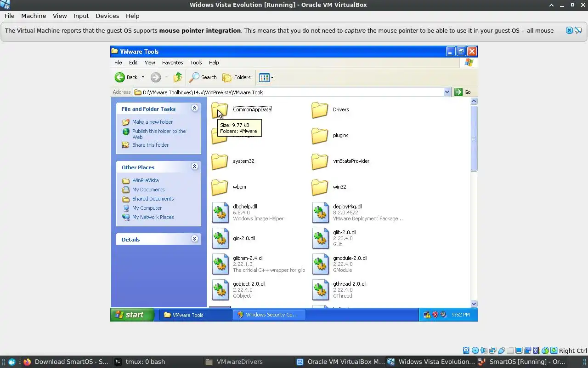Open VirtualBox Input menu

click(x=81, y=16)
